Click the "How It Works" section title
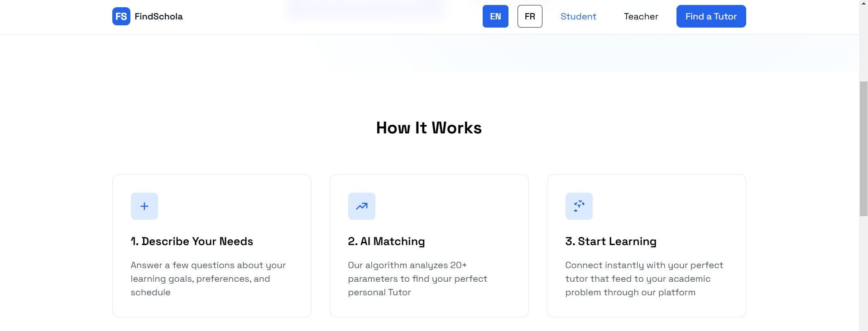 [x=429, y=128]
